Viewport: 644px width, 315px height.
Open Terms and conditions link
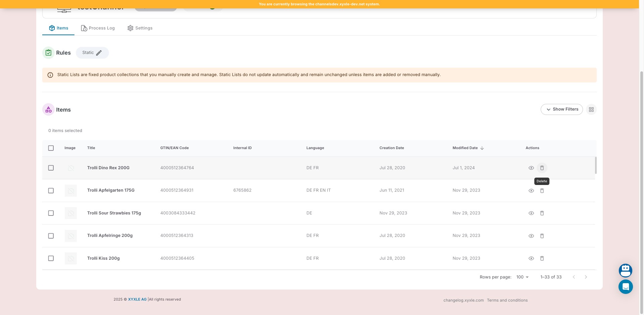(x=507, y=300)
